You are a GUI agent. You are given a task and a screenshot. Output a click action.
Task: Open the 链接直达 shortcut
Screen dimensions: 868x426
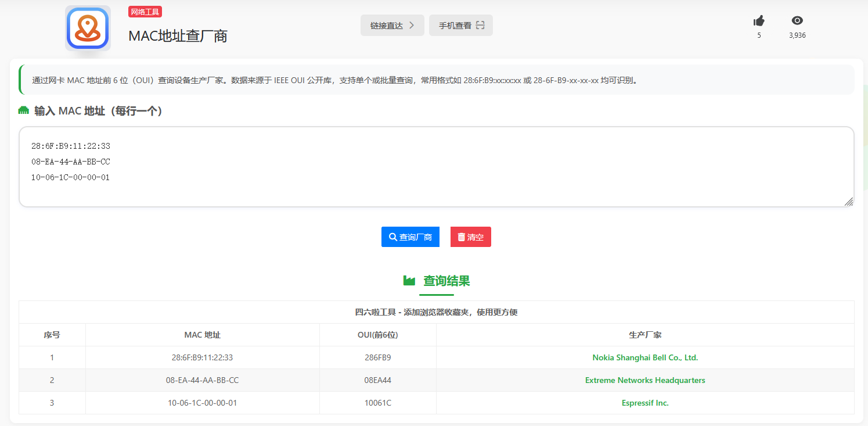coord(392,25)
